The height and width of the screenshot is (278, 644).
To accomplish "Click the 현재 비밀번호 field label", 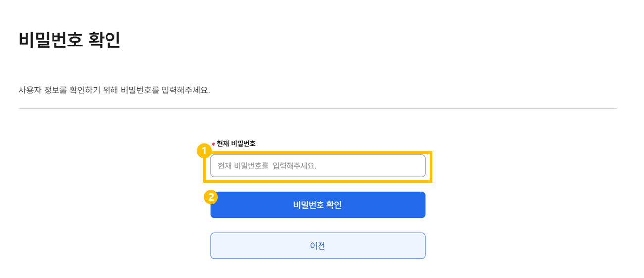I will pyautogui.click(x=236, y=144).
